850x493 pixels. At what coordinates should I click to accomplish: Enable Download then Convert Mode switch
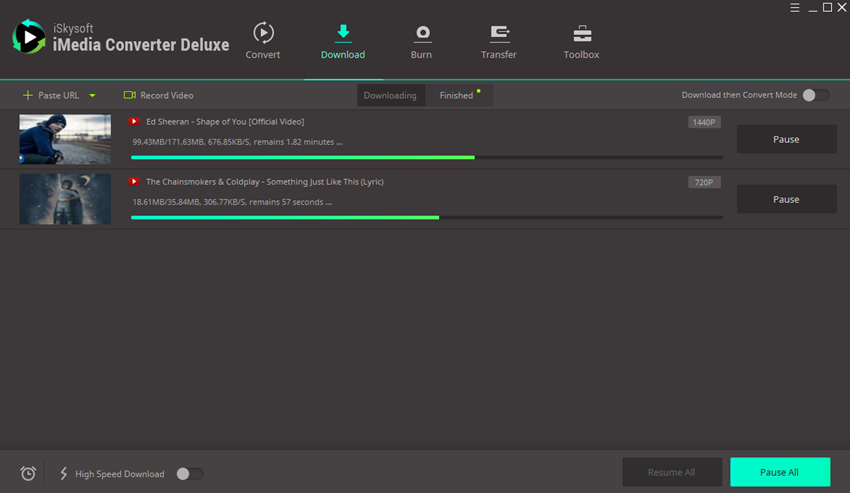pos(815,95)
